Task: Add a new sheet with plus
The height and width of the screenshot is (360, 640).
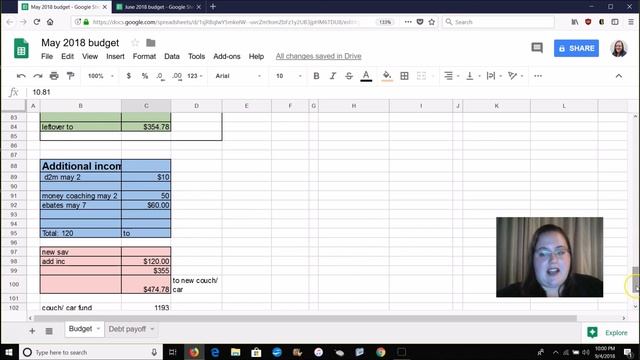Action: [x=32, y=331]
